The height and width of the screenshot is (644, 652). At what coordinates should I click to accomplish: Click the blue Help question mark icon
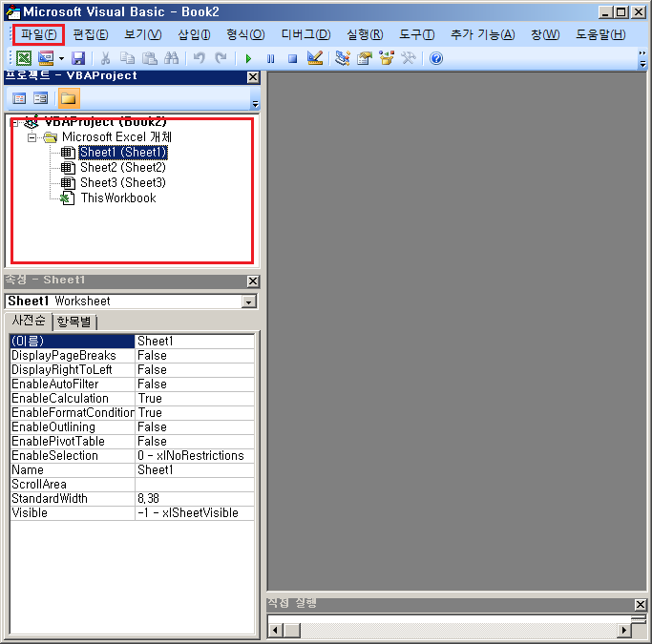click(436, 58)
